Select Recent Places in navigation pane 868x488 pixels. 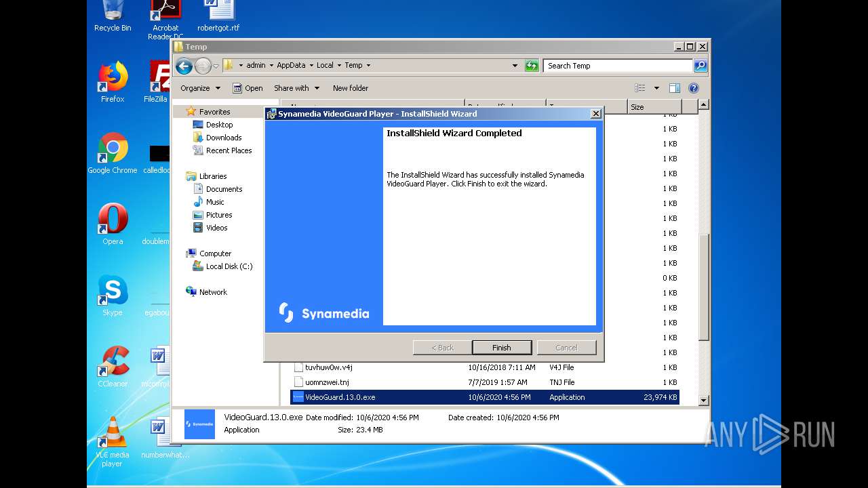(229, 150)
